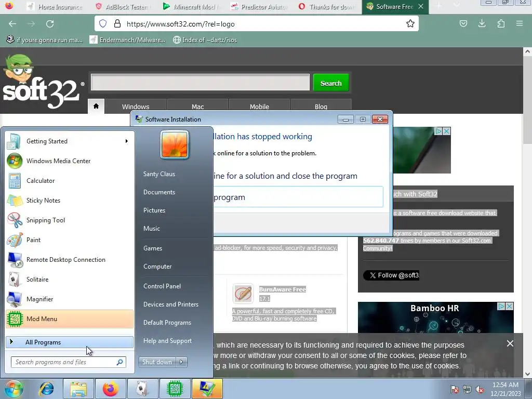
Task: Click the muted volume tray icon
Action: (x=480, y=389)
